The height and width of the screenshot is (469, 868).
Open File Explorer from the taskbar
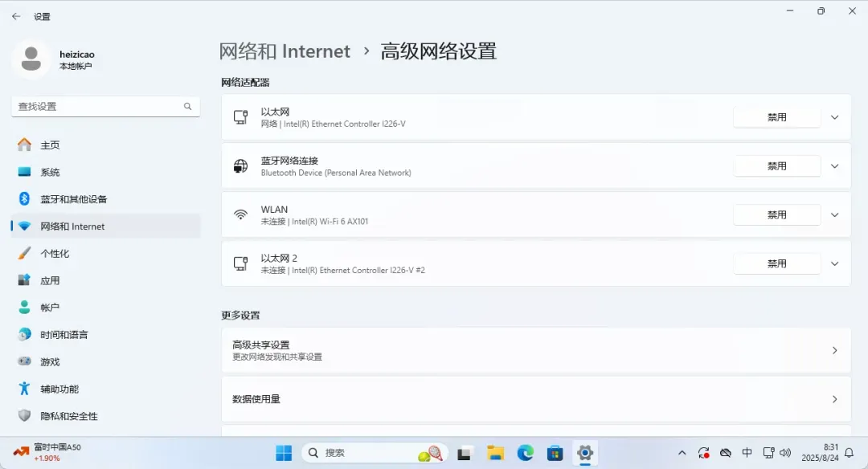495,453
